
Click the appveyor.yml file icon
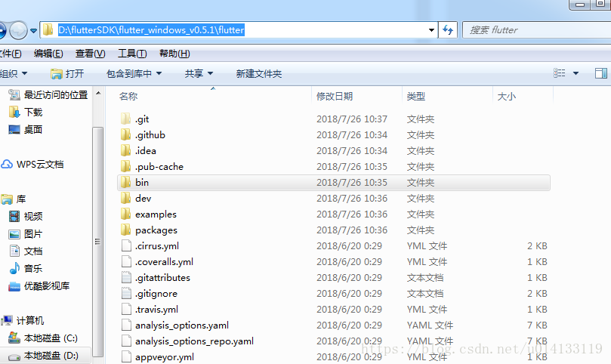126,356
